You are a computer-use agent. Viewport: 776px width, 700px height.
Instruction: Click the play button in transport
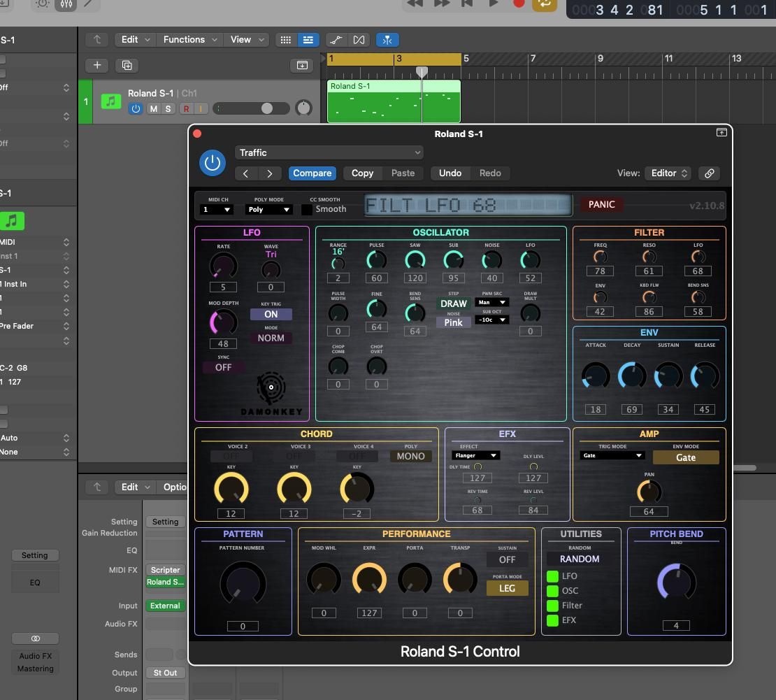tap(493, 3)
